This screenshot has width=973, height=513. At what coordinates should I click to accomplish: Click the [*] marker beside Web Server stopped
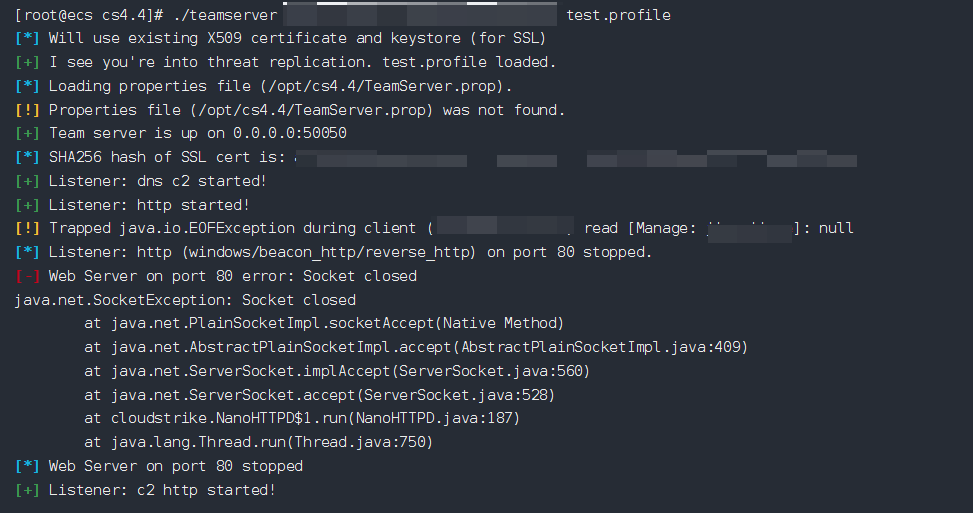[28, 466]
